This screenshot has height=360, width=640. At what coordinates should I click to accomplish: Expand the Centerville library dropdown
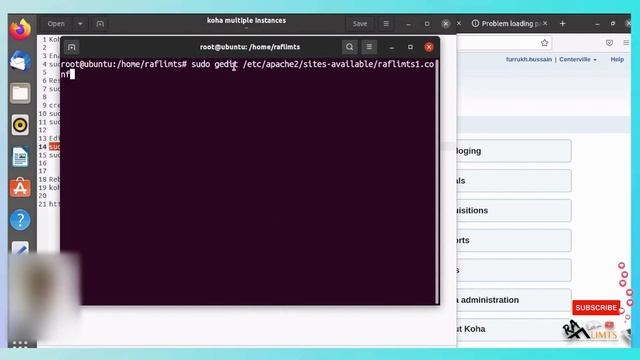pyautogui.click(x=578, y=60)
